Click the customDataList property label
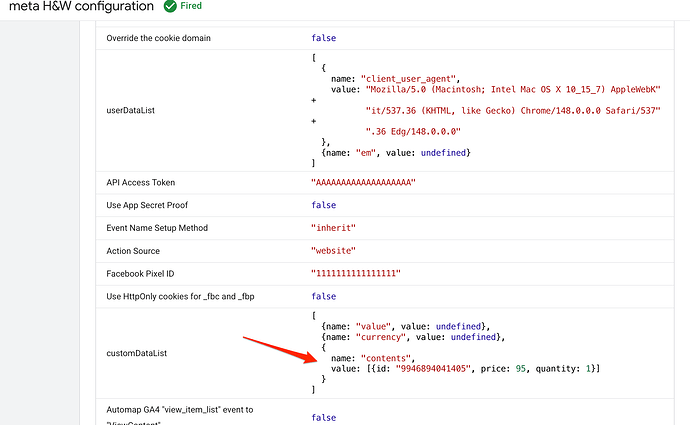 tap(136, 353)
